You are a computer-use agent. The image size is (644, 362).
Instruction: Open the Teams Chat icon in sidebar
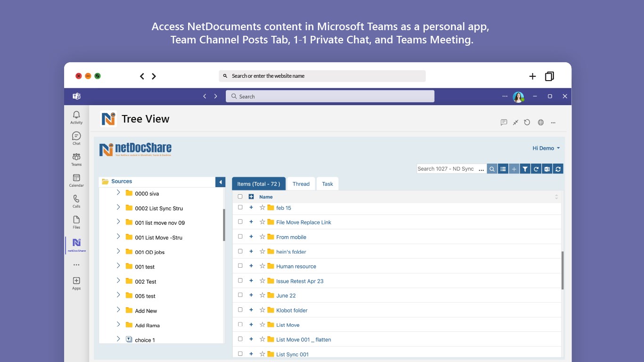[x=76, y=138]
